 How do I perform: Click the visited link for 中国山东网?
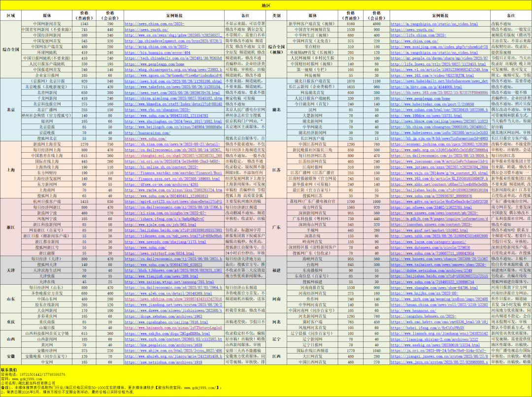[173, 299]
